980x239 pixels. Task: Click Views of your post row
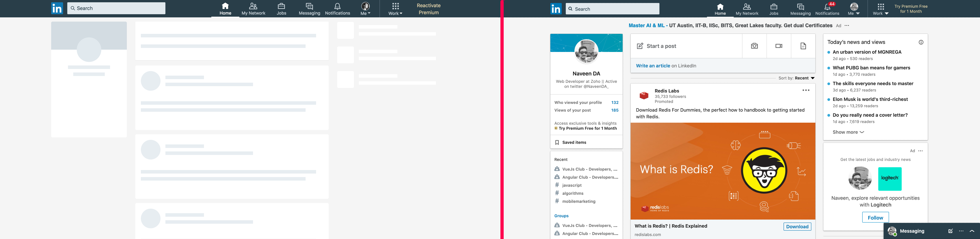(586, 110)
